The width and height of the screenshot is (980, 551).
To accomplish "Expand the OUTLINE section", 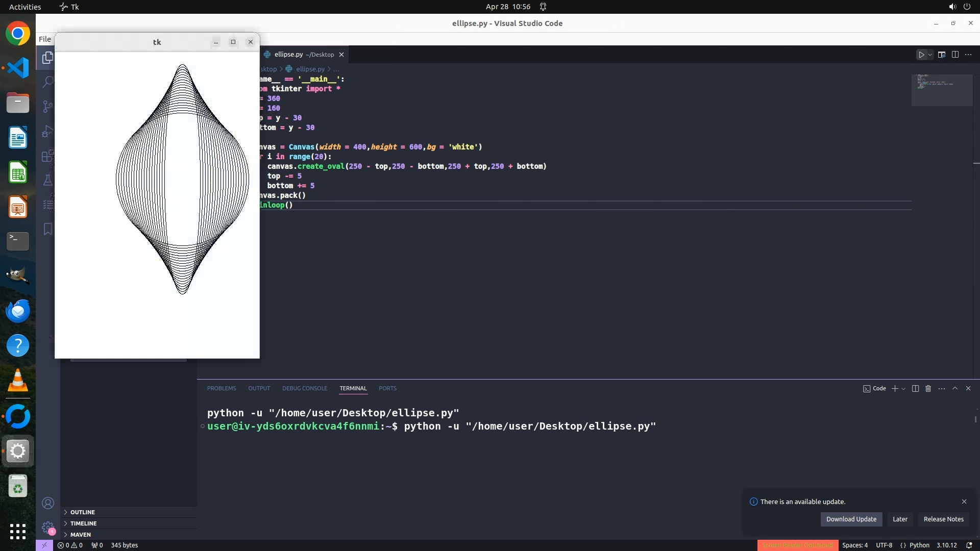I will 82,512.
